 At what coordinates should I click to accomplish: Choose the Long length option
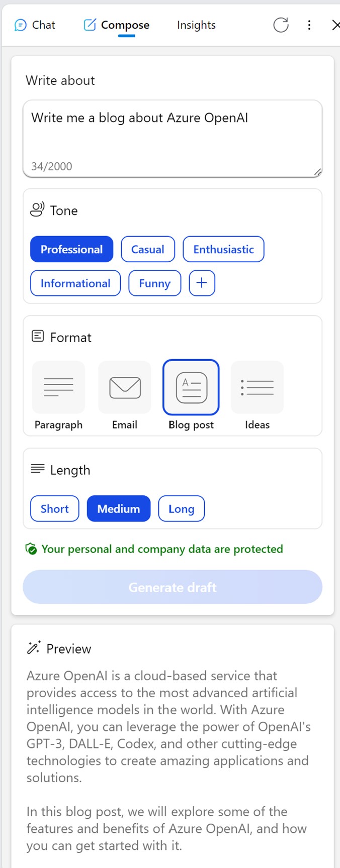click(181, 508)
